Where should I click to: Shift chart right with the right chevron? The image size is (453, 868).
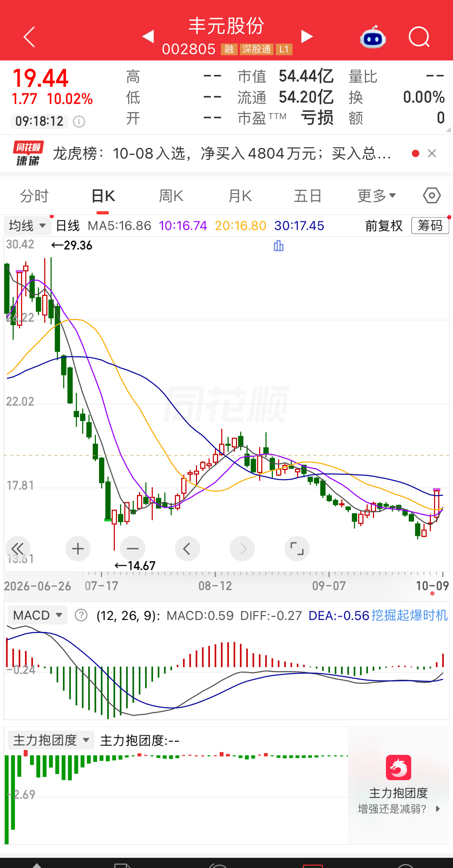coord(242,549)
